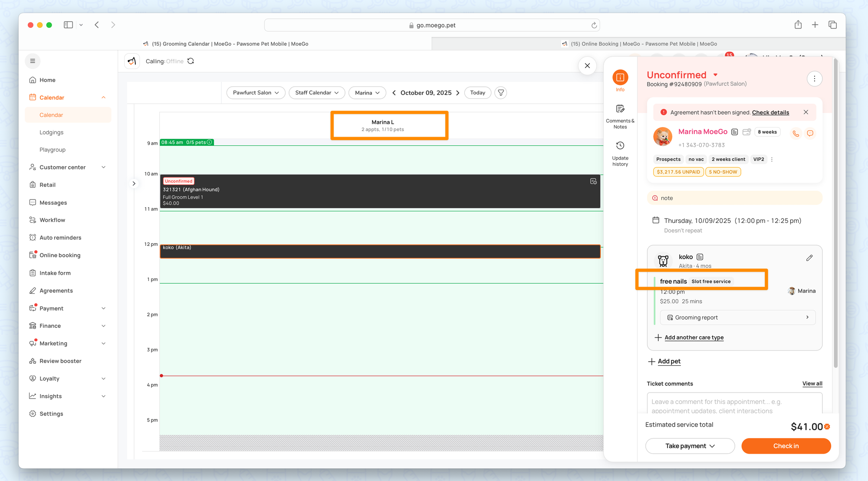Go to next day arrow in calendar
This screenshot has height=481, width=868.
click(x=458, y=93)
